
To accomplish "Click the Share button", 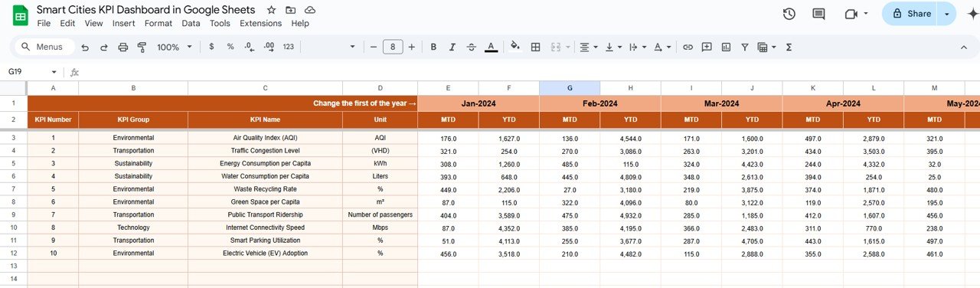I will 910,14.
